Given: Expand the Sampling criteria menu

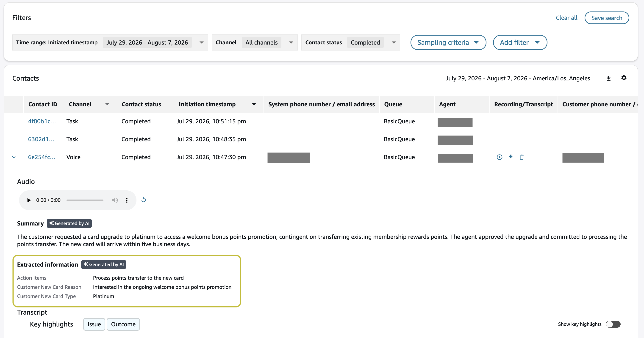Looking at the screenshot, I should tap(448, 42).
